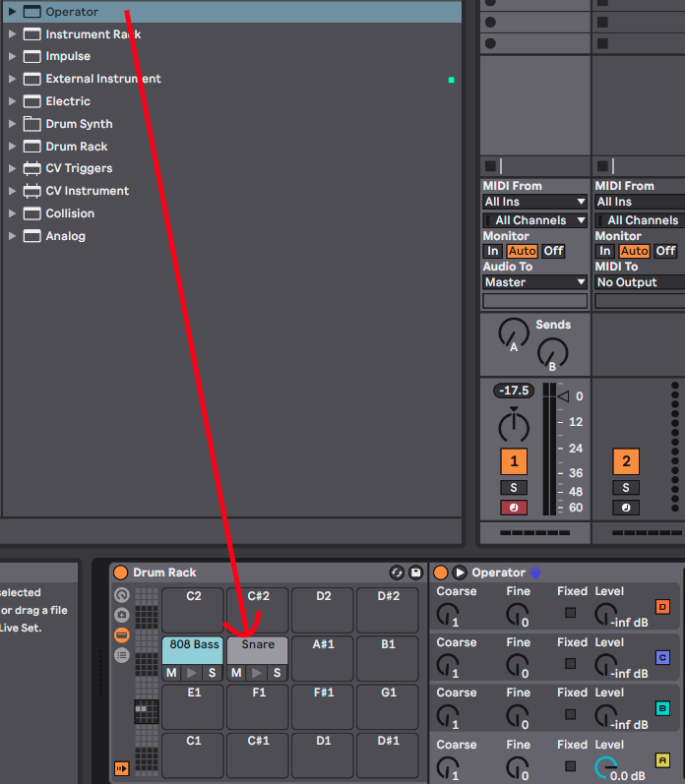Image resolution: width=685 pixels, height=784 pixels.
Task: Solo the 808 Bass pad
Action: 213,673
